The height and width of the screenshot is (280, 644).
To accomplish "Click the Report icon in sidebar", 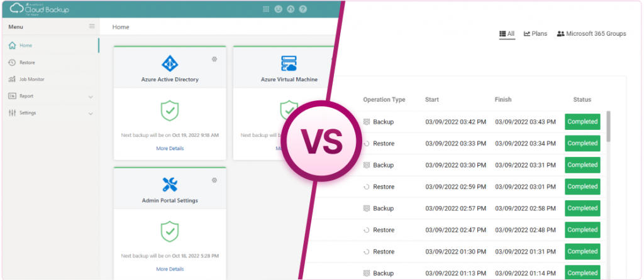I will [13, 96].
